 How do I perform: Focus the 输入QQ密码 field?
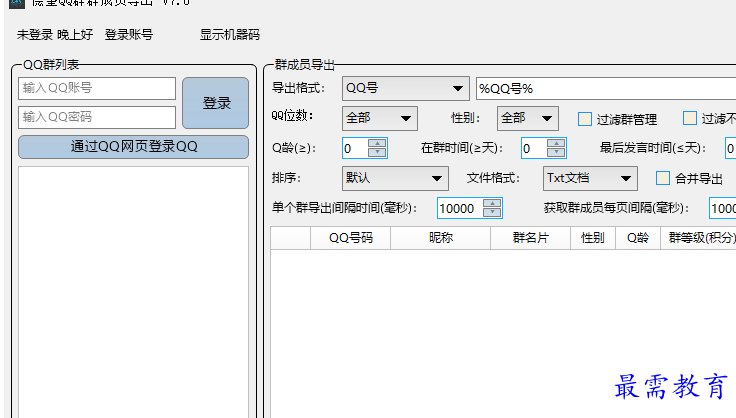pos(97,117)
